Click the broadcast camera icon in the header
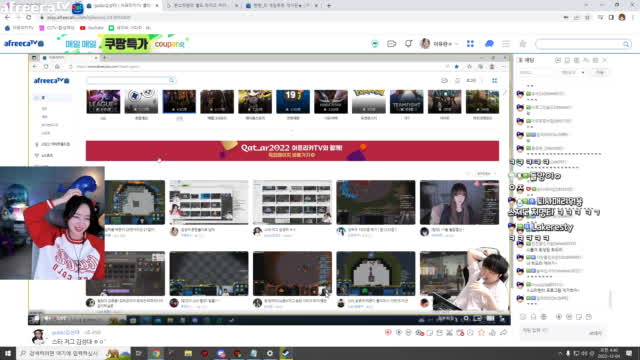The image size is (640, 360). tap(391, 44)
